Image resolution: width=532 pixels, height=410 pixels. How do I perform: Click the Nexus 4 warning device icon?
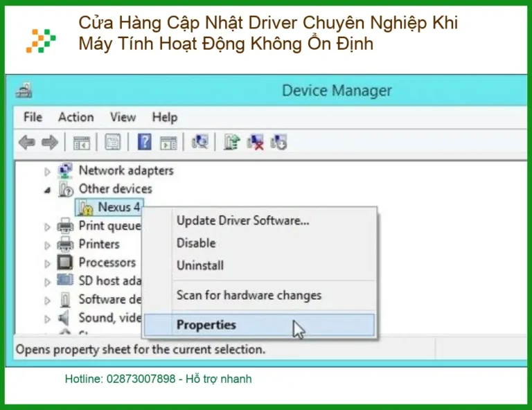(85, 208)
